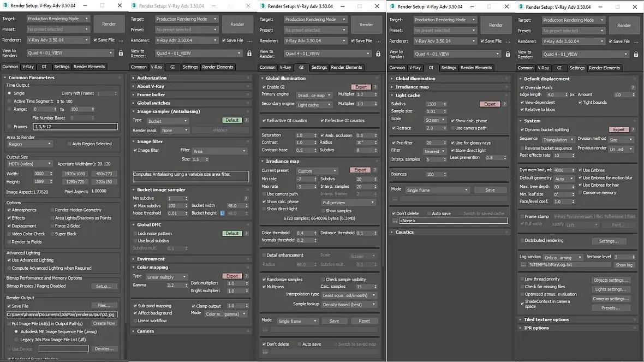Open help '?' next to Enable GI Expert button
The height and width of the screenshot is (362, 644).
[375, 87]
